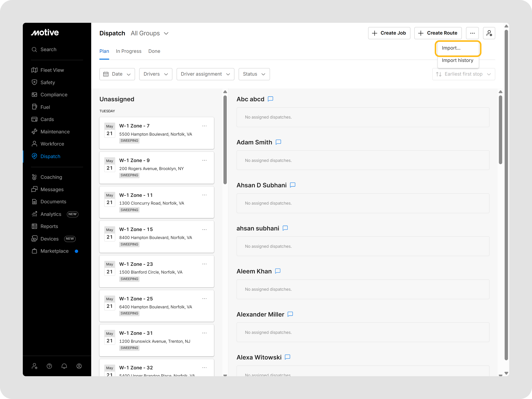The height and width of the screenshot is (399, 532).
Task: Open options for W-1 Zone - 7 job
Action: 204,126
